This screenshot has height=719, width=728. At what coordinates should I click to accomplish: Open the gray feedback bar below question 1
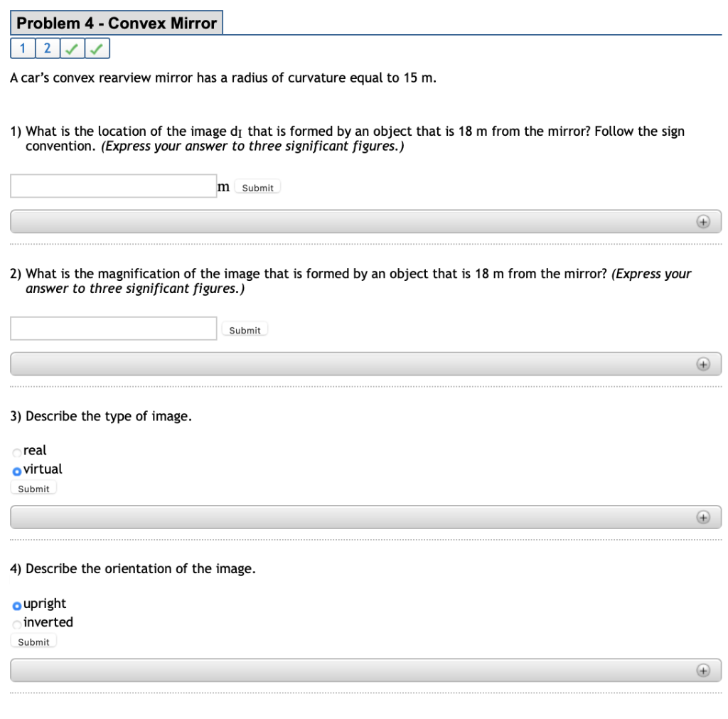pos(366,222)
